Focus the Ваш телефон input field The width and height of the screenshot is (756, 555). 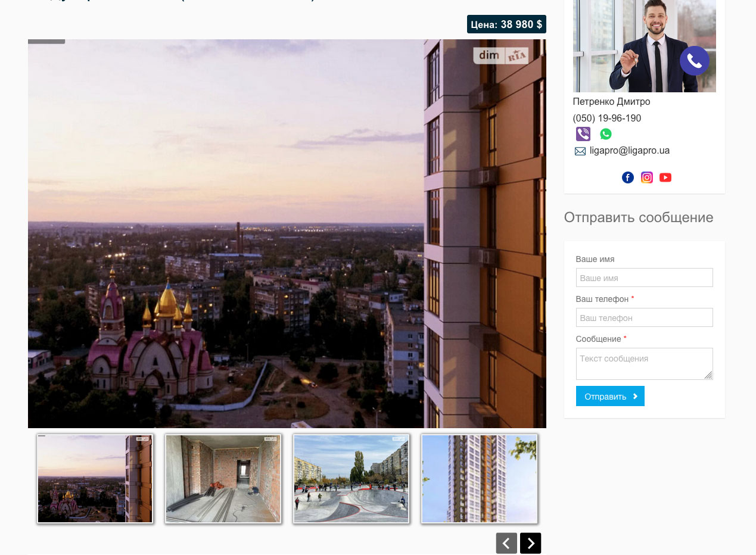click(644, 317)
